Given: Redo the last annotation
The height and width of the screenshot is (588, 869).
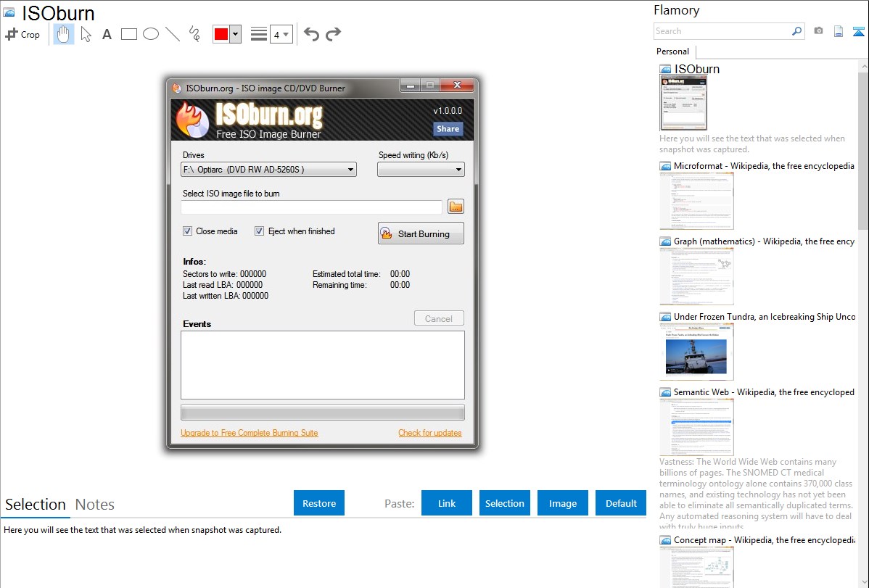Looking at the screenshot, I should tap(333, 34).
